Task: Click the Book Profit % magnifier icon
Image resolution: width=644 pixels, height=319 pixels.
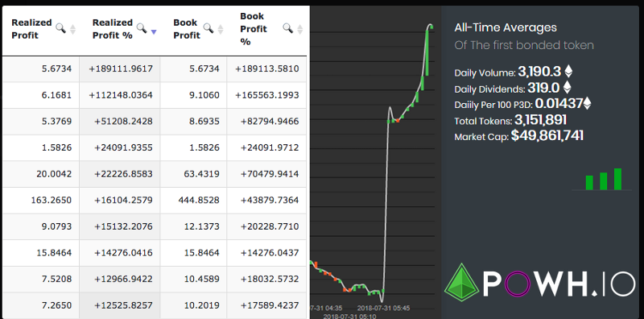Action: point(288,28)
